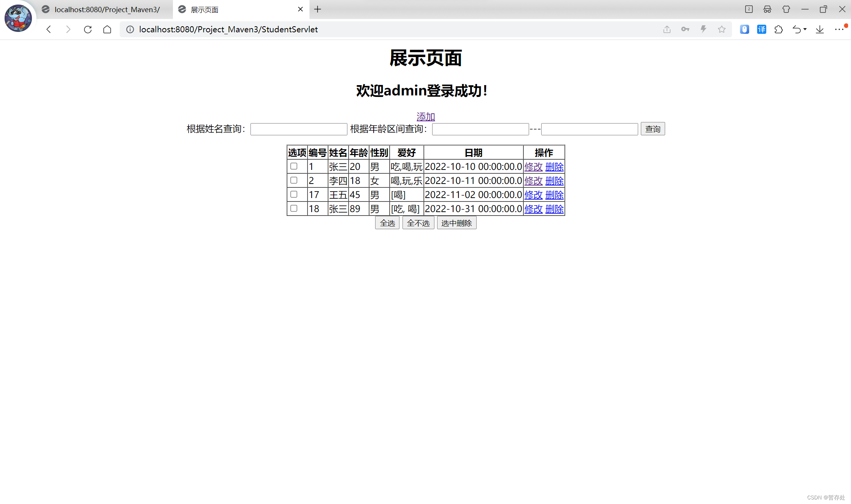
Task: Click the age cell 89
Action: click(x=359, y=209)
